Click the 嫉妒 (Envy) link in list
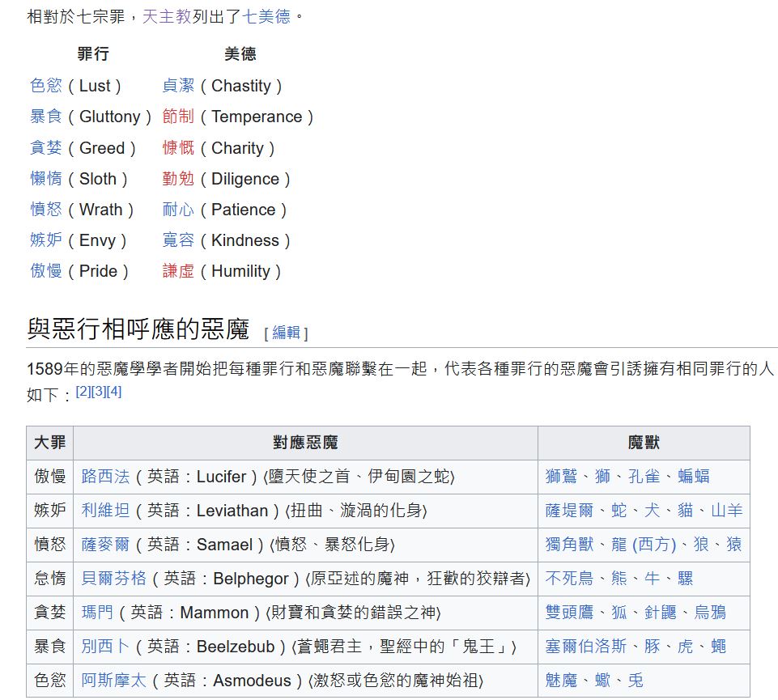This screenshot has width=778, height=700. coord(46,240)
